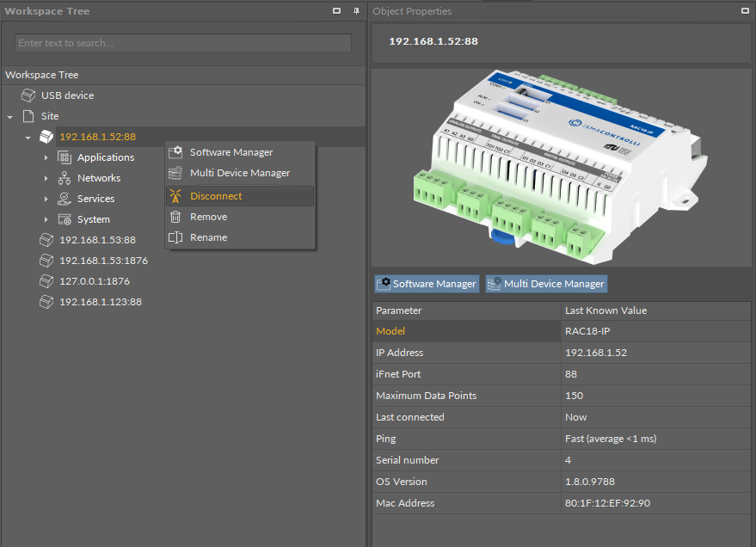This screenshot has width=756, height=547.
Task: Click the Rename icon in context menu
Action: (x=175, y=237)
